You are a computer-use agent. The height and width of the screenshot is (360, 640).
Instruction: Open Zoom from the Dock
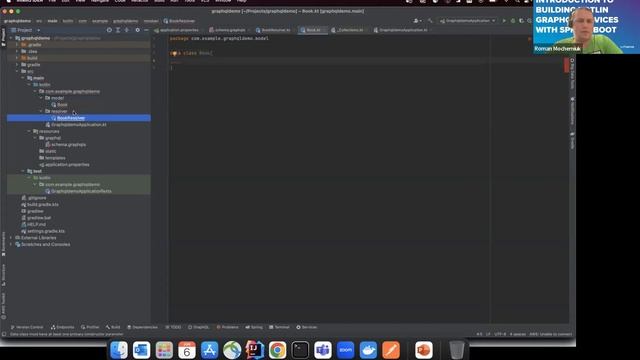point(345,350)
